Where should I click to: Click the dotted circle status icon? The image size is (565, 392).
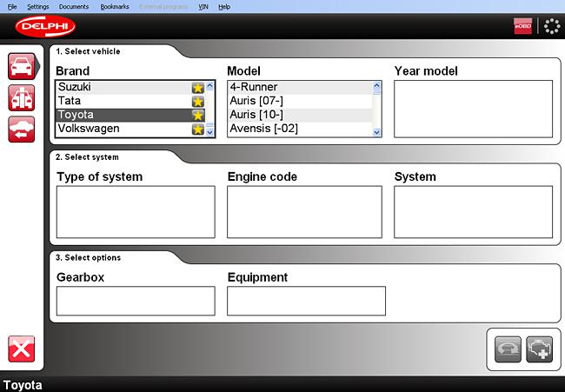[x=552, y=26]
